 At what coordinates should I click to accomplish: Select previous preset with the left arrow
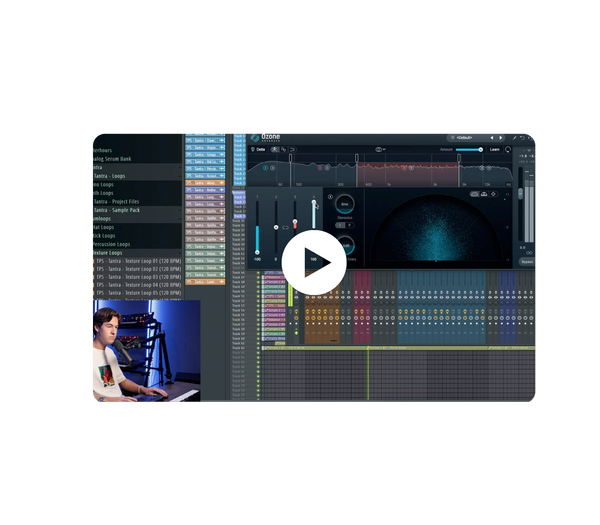coord(492,138)
